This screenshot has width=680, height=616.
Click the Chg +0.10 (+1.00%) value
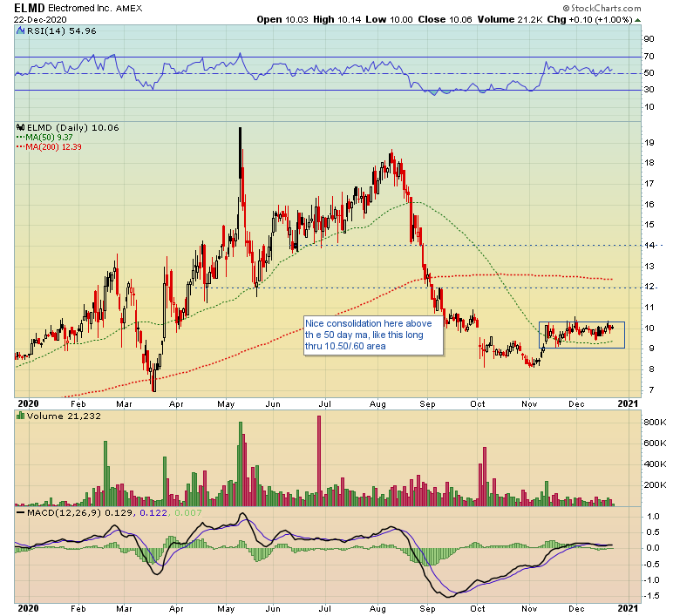[590, 19]
